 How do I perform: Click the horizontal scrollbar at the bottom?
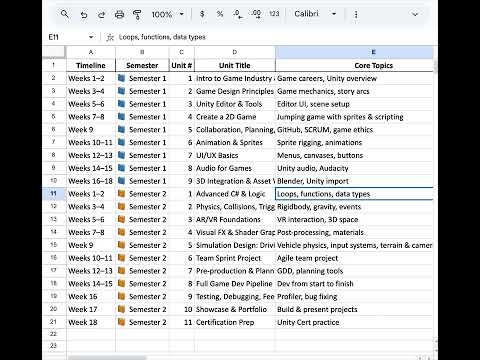(107, 358)
